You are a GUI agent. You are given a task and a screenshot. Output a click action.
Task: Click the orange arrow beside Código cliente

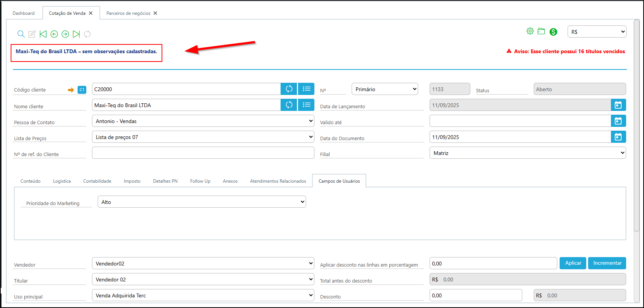tap(71, 90)
